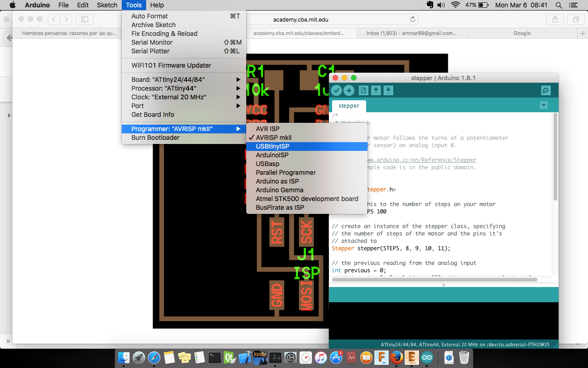The width and height of the screenshot is (588, 368).
Task: Switch to Hombres peruanos Safari tab
Action: point(69,33)
